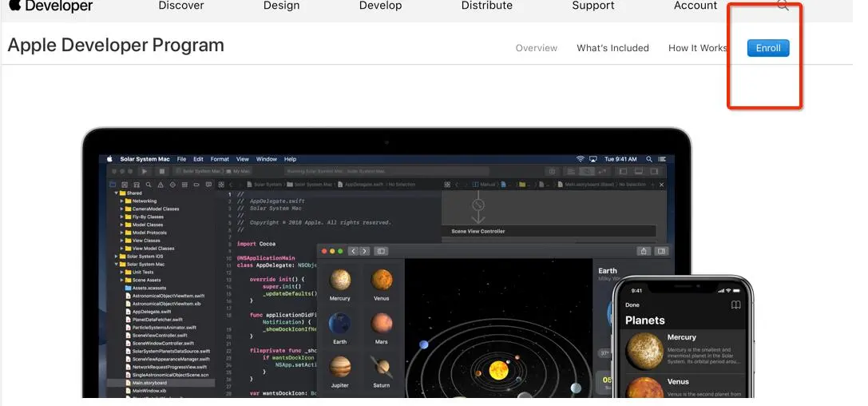This screenshot has height=406, width=868.
Task: Click Spotlight search icon in Mac menu bar
Action: 649,159
